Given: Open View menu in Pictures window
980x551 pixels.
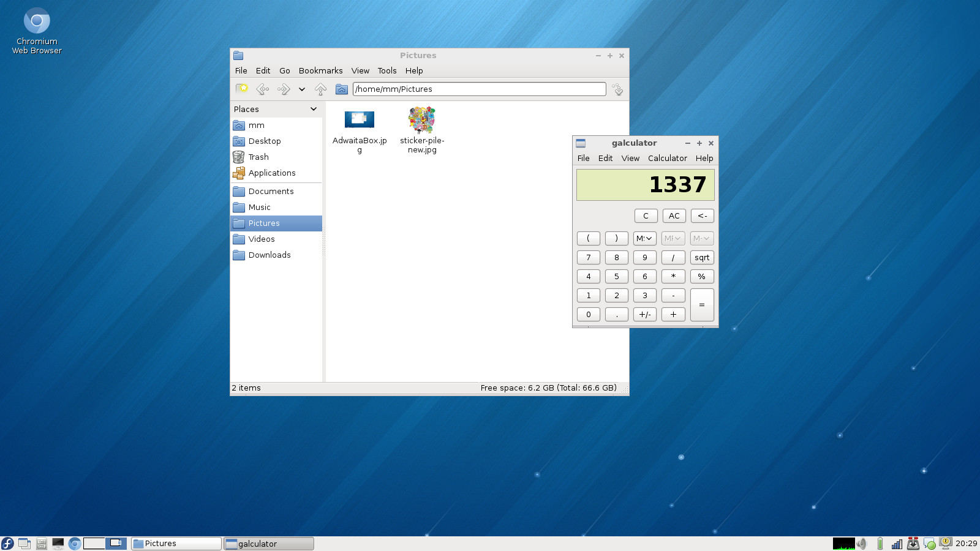Looking at the screenshot, I should [360, 70].
